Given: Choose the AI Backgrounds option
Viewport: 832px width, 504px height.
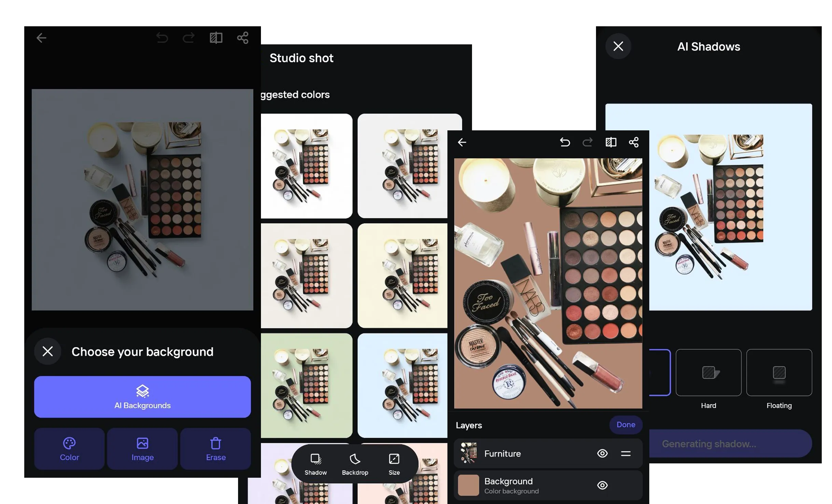Looking at the screenshot, I should [142, 397].
